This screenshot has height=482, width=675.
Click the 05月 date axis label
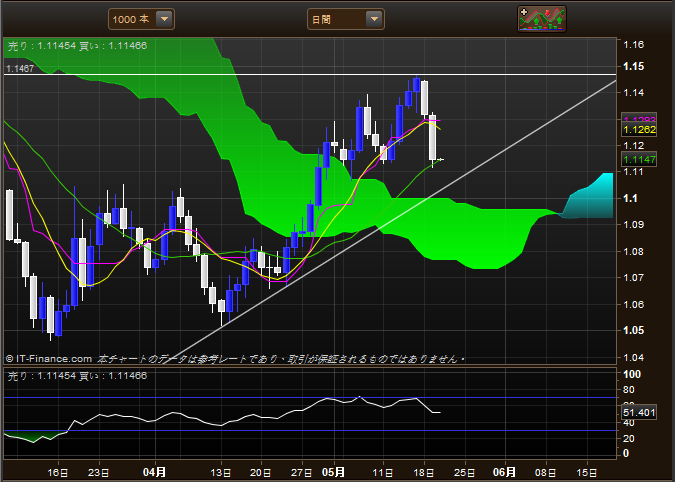pos(334,472)
